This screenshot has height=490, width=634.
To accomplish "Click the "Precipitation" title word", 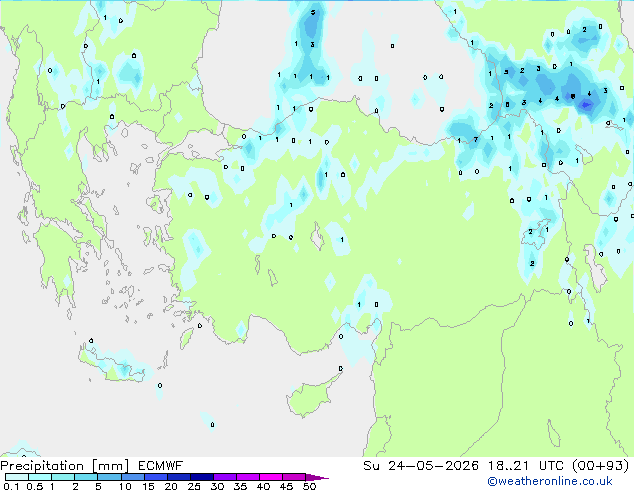I will coord(42,466).
